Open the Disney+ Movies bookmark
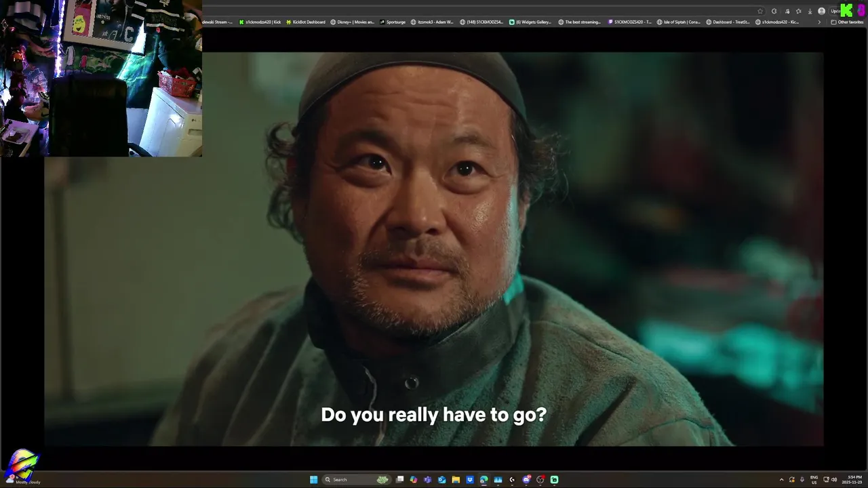 [352, 22]
